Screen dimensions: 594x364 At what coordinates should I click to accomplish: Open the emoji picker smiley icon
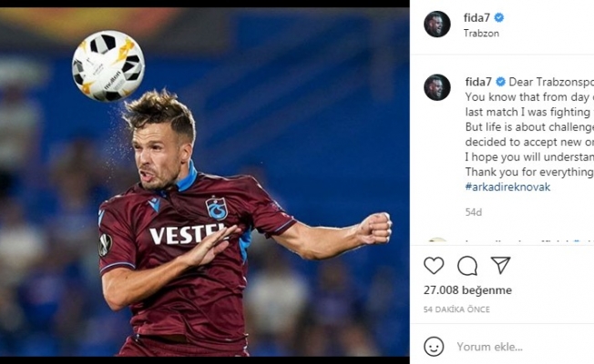[x=435, y=346]
